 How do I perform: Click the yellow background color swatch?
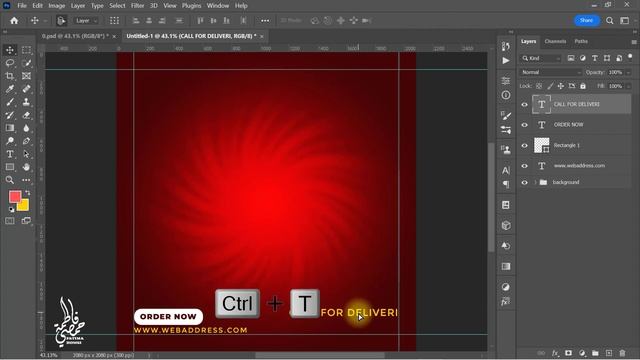pyautogui.click(x=24, y=206)
